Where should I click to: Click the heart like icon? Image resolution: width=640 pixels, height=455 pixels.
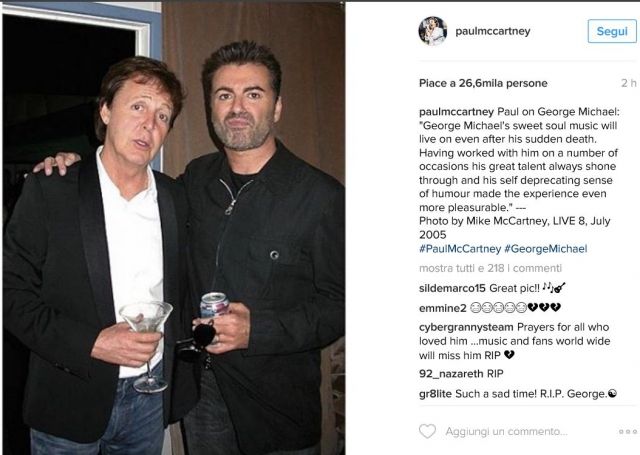pos(427,432)
